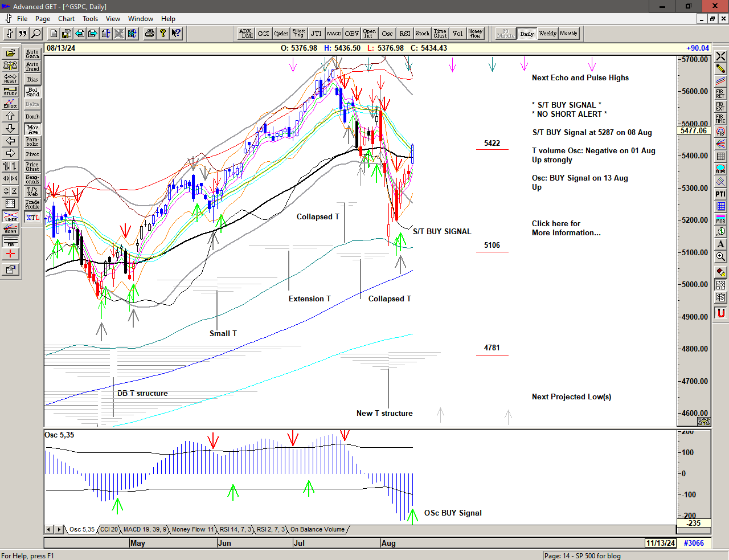This screenshot has width=729, height=560.
Task: Switch timeframe to Monthly
Action: pyautogui.click(x=568, y=34)
